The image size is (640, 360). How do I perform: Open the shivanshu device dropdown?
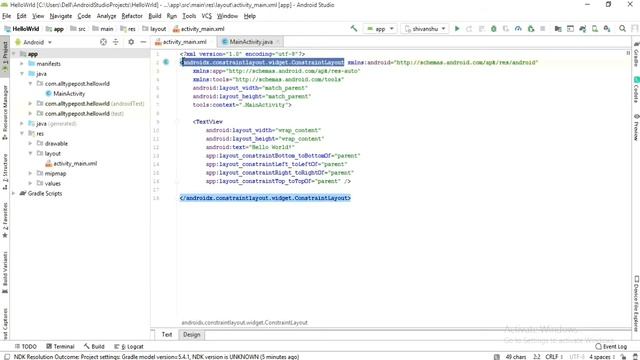[x=425, y=29]
